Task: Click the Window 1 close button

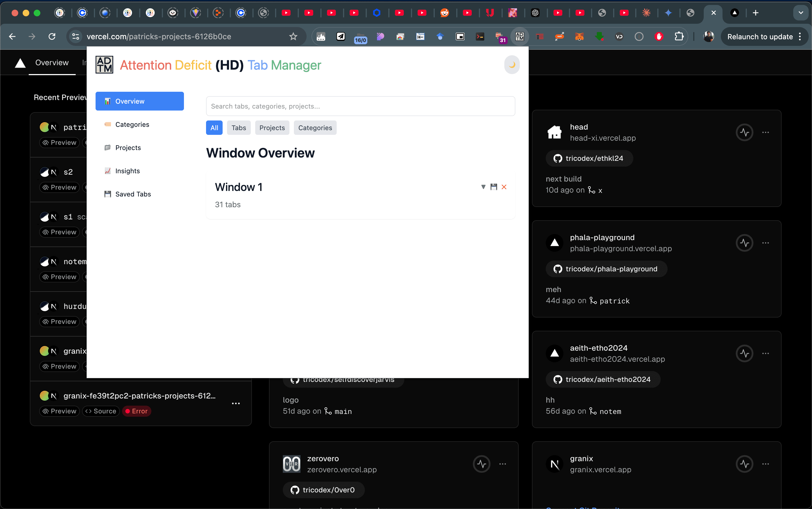Action: 504,187
